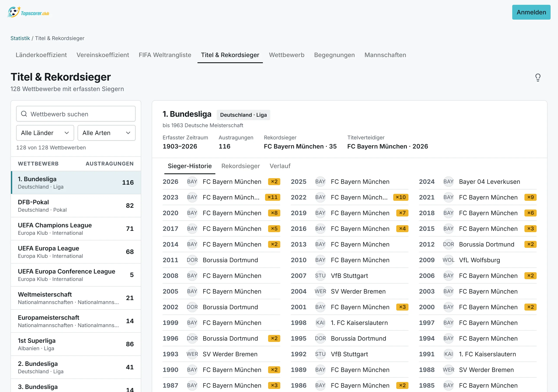The image size is (558, 392).
Task: Open the Wettbewerb tab
Action: click(x=287, y=55)
